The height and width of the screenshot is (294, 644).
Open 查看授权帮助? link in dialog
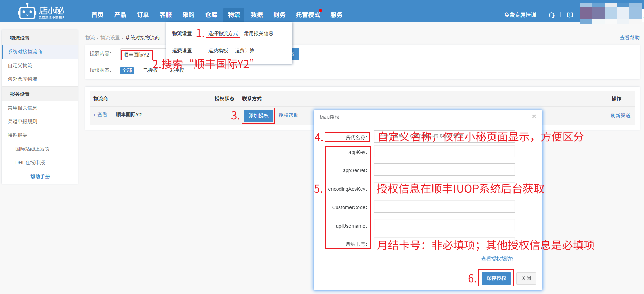click(498, 259)
